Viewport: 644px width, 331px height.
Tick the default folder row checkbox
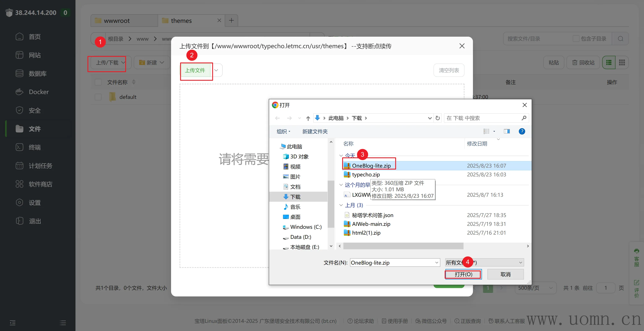click(x=98, y=97)
